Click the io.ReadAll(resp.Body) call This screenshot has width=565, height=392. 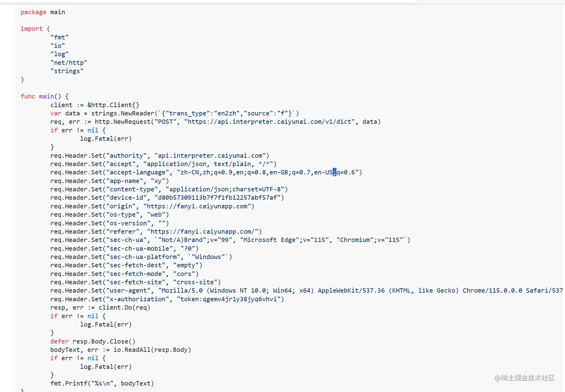152,350
